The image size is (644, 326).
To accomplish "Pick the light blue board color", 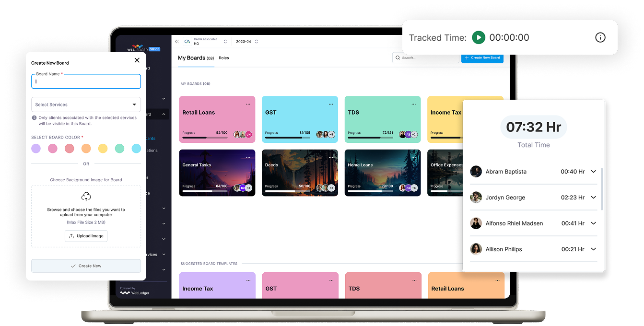I will click(x=136, y=149).
